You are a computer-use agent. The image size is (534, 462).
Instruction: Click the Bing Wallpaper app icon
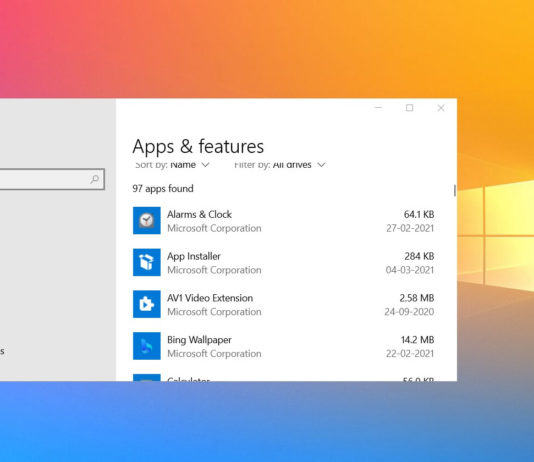pos(146,346)
